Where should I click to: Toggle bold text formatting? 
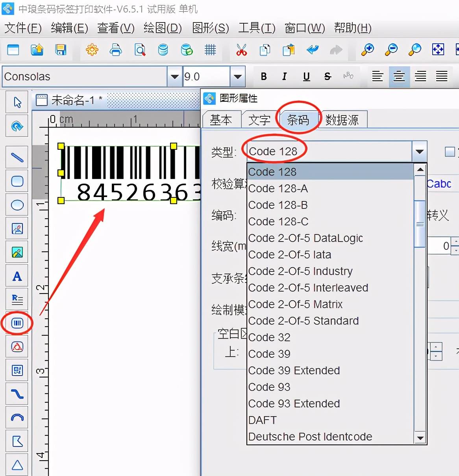[264, 76]
